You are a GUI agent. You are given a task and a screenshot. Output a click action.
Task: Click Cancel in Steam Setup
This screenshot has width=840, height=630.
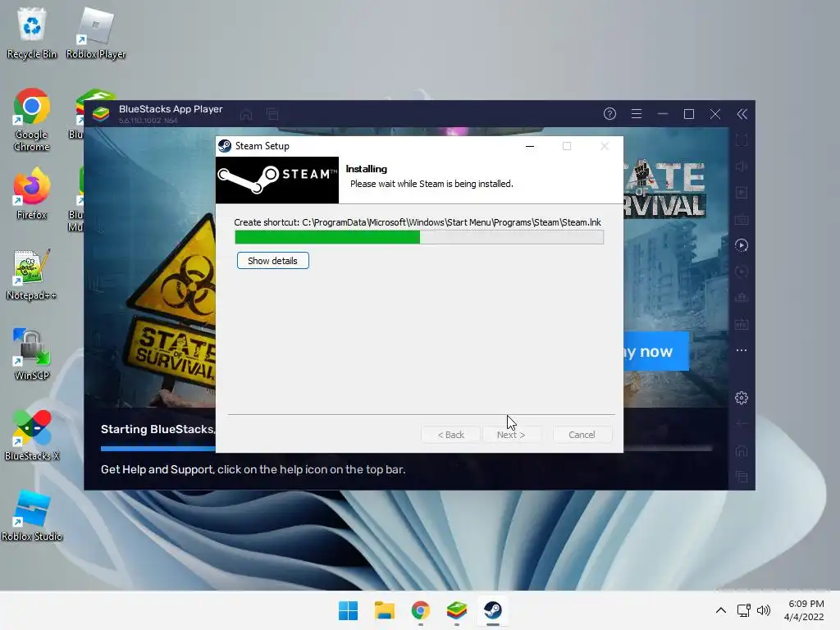click(x=582, y=435)
